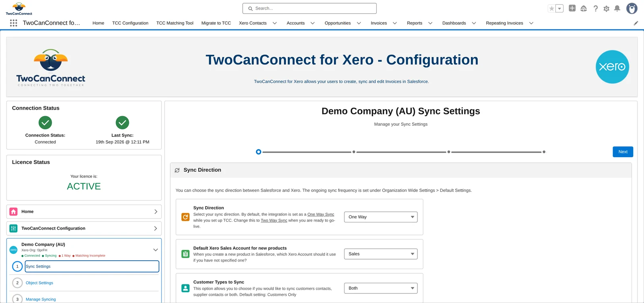Click the search magnifier icon
This screenshot has width=644, height=303.
tap(250, 8)
